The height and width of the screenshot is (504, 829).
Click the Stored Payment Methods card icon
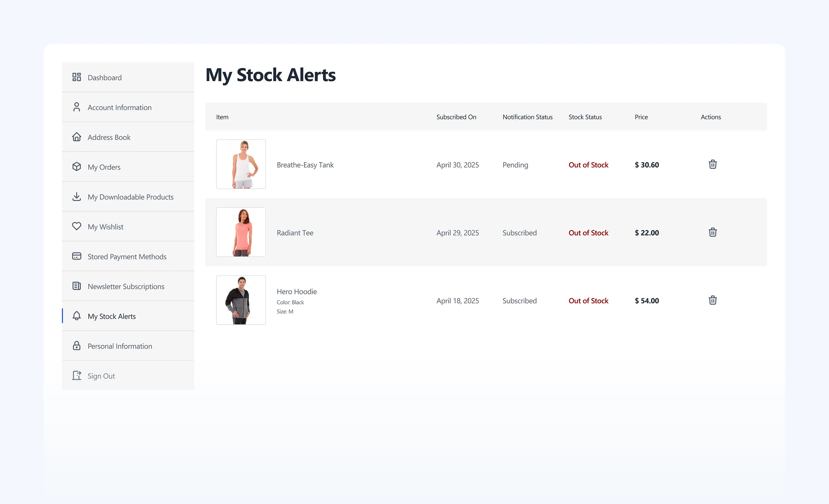[x=76, y=256]
